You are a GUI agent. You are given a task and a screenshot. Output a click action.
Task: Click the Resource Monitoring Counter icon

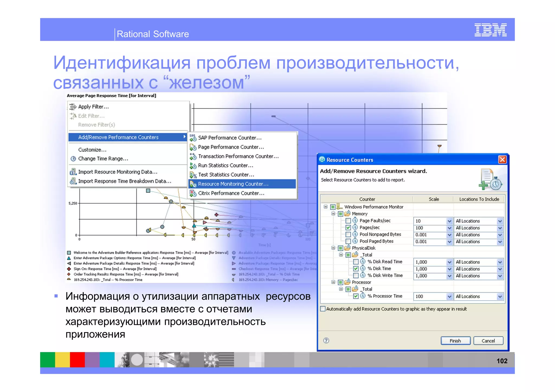(193, 184)
